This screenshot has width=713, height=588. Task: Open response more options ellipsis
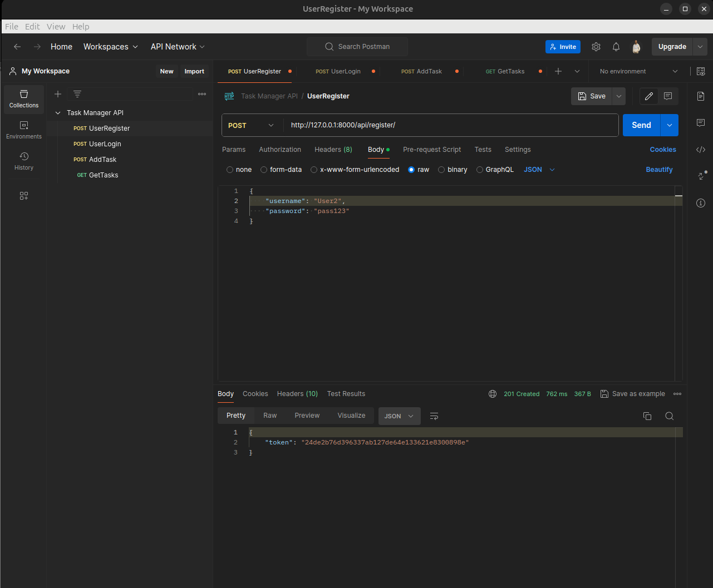point(677,394)
